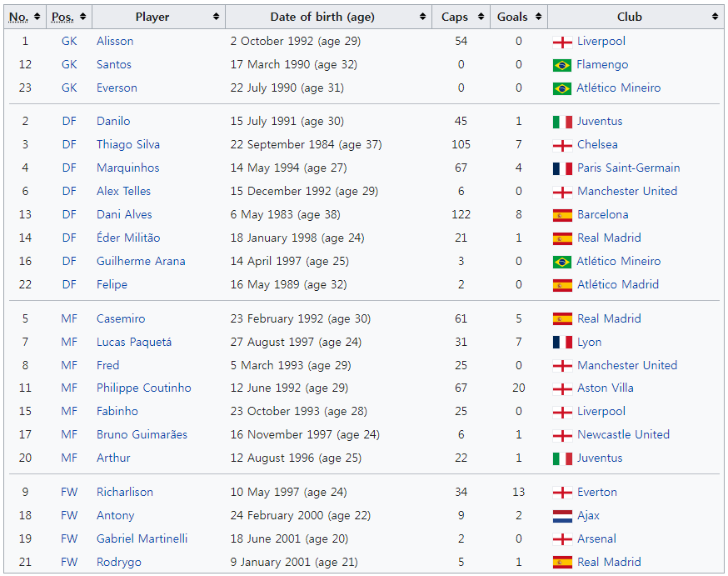Open Philippe Coutinho's player page
Image resolution: width=728 pixels, height=576 pixels.
point(143,388)
